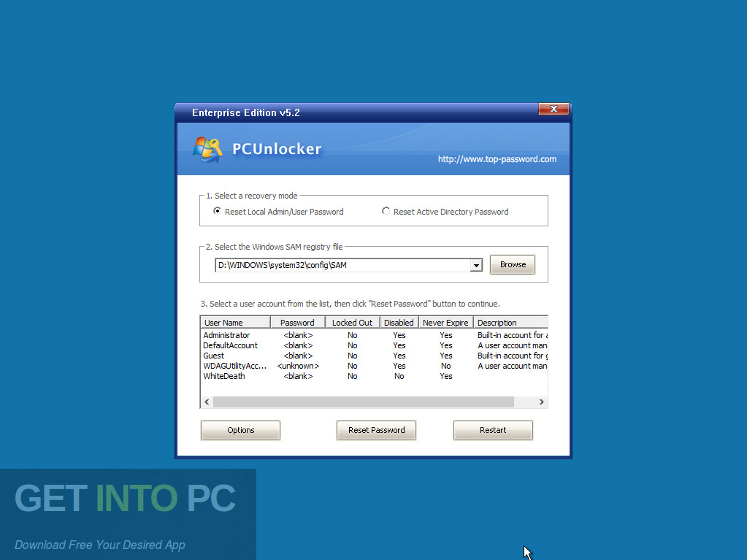Sort by Disabled column header
This screenshot has height=560, width=747.
pyautogui.click(x=399, y=323)
